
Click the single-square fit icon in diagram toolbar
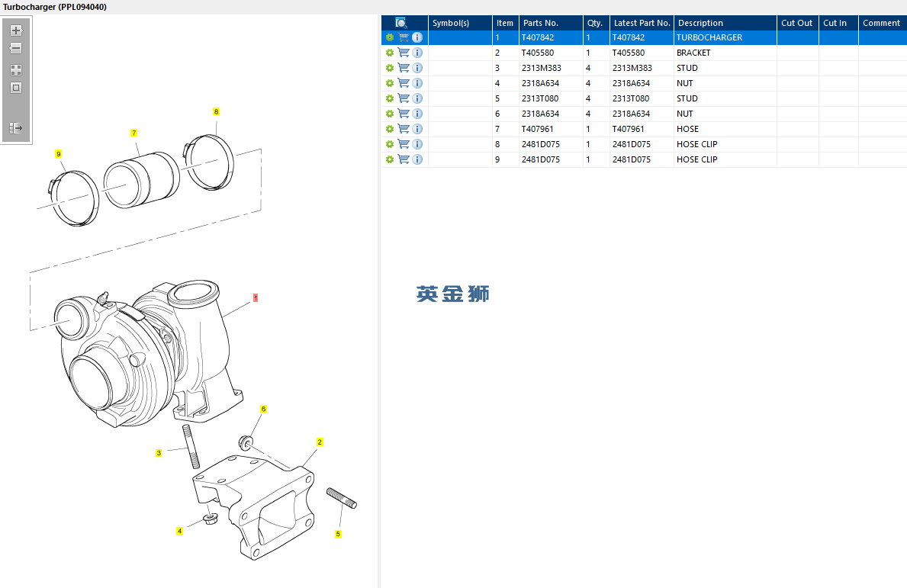pyautogui.click(x=16, y=88)
